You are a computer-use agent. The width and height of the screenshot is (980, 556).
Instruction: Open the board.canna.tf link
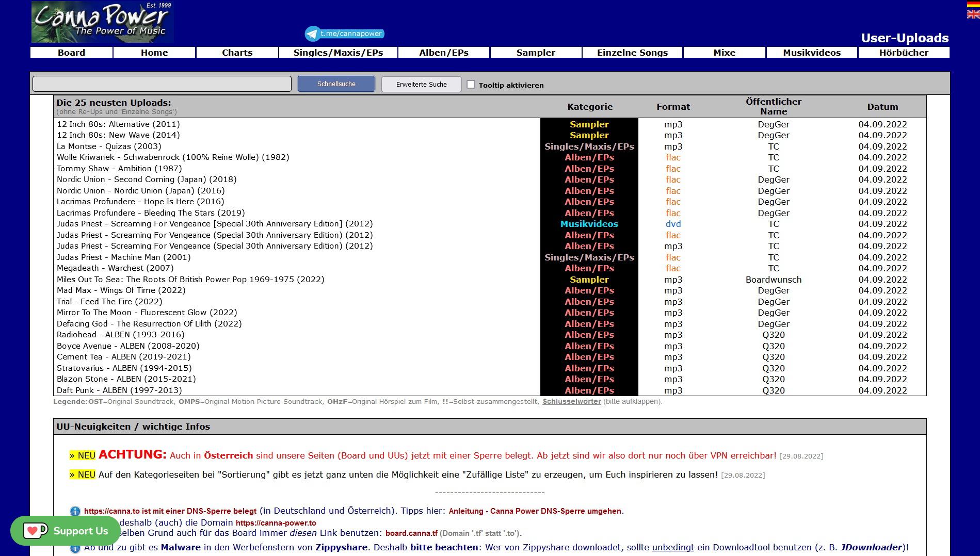coord(411,533)
